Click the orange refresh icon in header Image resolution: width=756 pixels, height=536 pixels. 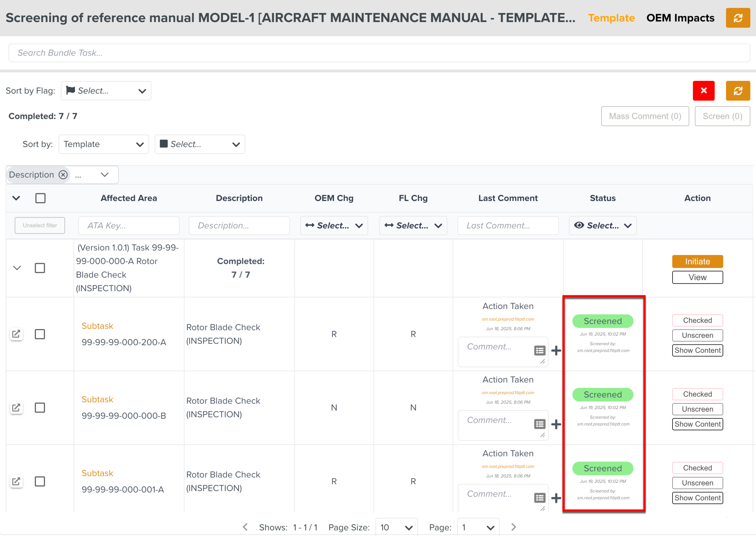coord(738,18)
